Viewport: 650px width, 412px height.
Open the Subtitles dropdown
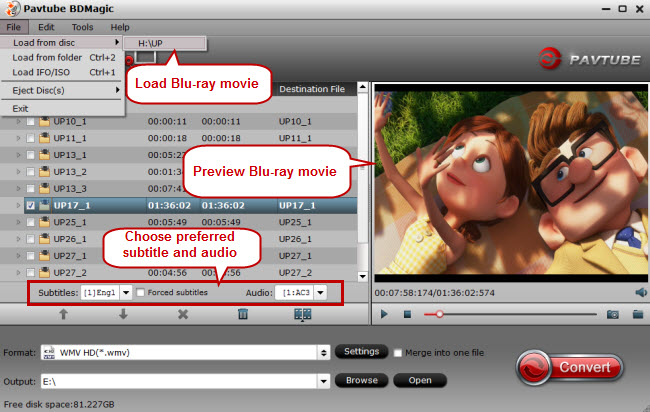[x=126, y=293]
